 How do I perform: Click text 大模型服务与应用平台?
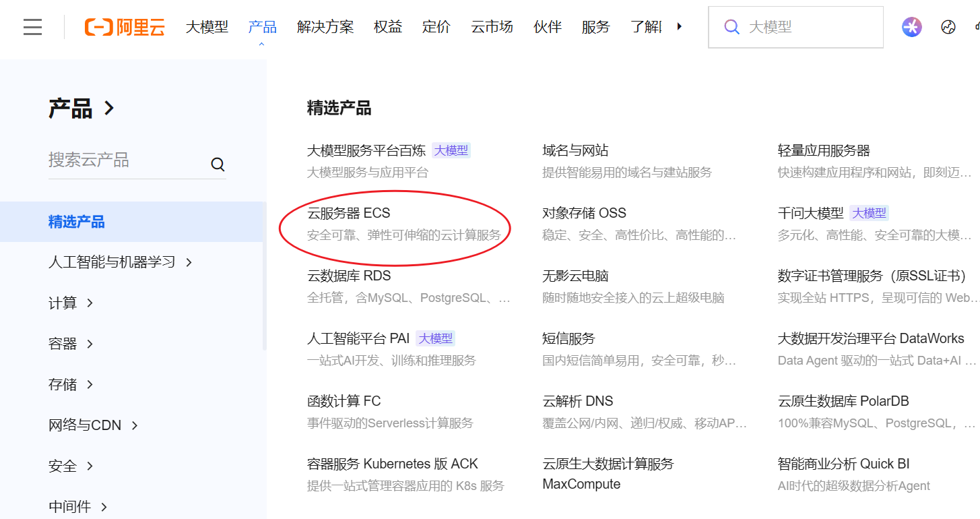coord(368,173)
